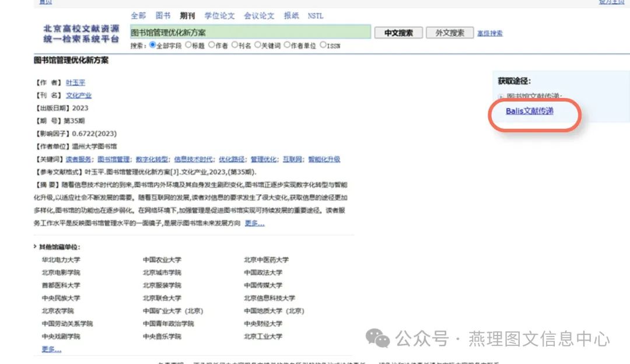Select the 全部字段 search radio button
The width and height of the screenshot is (630, 364).
coord(153,45)
